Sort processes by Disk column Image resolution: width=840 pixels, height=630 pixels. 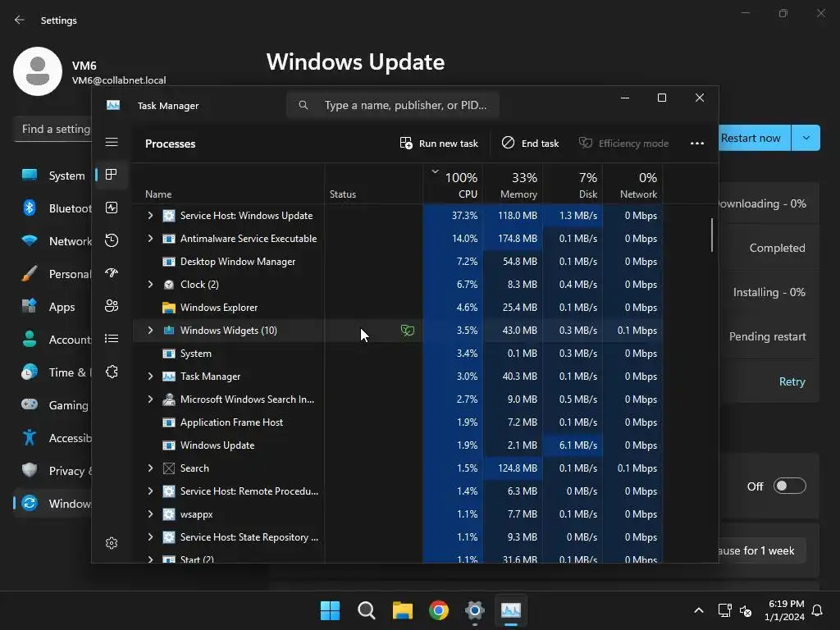coord(573,184)
